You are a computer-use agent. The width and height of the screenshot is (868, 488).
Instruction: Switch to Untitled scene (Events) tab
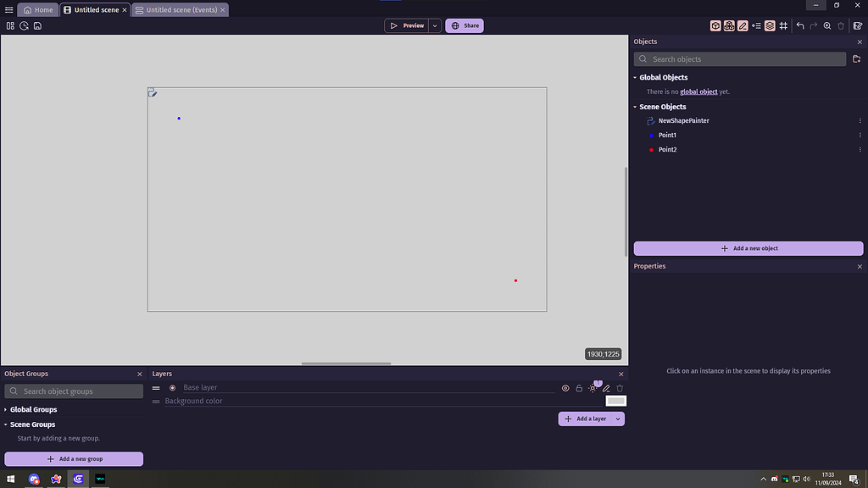176,10
